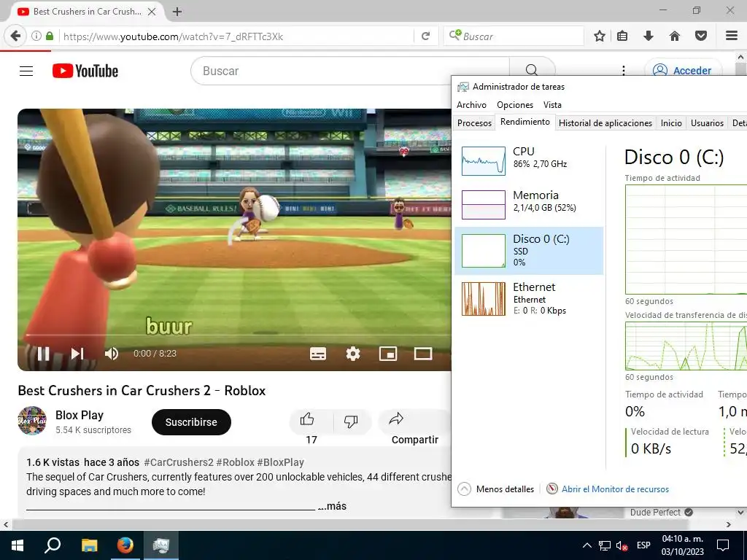Click the YouTube search magnifier button
This screenshot has width=747, height=560.
pos(532,71)
